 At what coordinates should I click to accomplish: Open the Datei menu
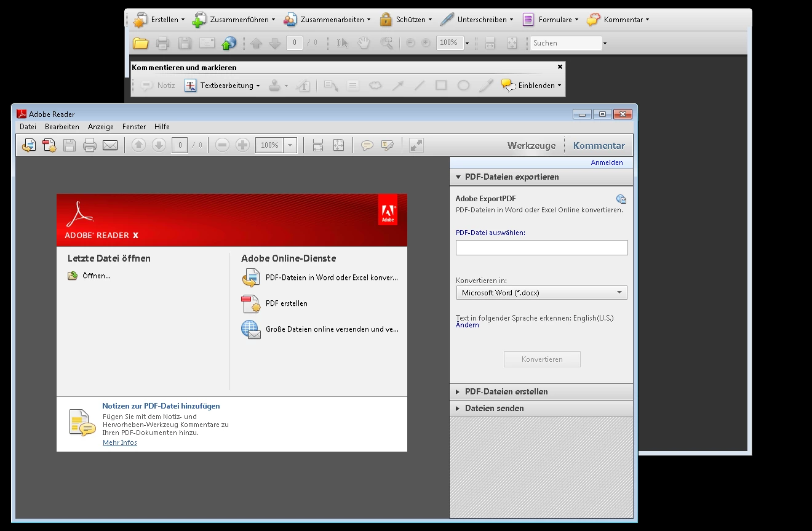(28, 127)
